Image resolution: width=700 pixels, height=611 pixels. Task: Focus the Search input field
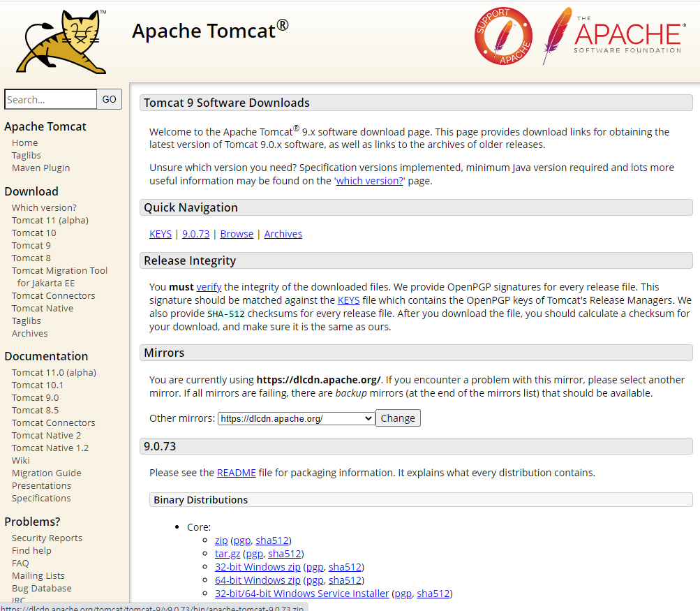pos(50,99)
